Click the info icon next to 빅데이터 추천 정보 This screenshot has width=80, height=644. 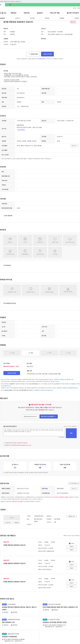point(13,599)
